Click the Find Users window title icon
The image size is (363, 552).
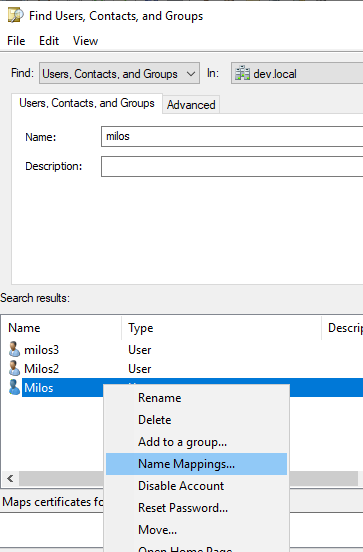(x=15, y=15)
